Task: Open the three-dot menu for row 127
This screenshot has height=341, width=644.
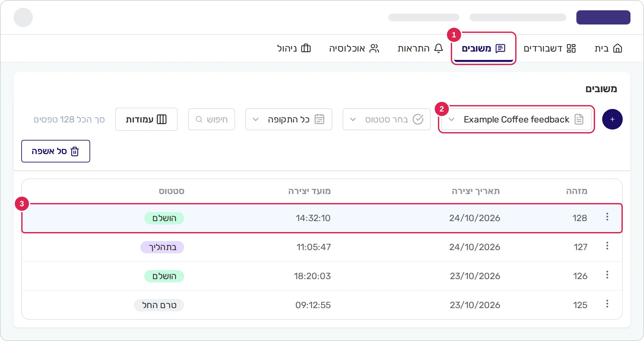Action: (607, 246)
